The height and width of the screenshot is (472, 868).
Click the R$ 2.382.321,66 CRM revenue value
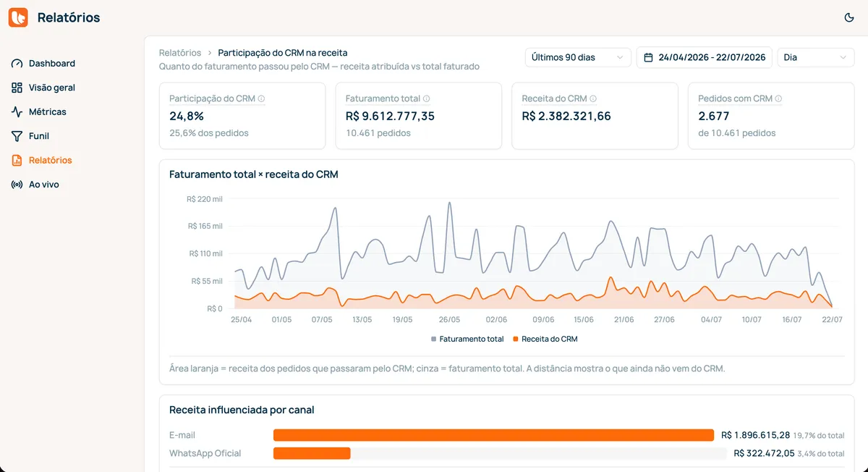[566, 116]
